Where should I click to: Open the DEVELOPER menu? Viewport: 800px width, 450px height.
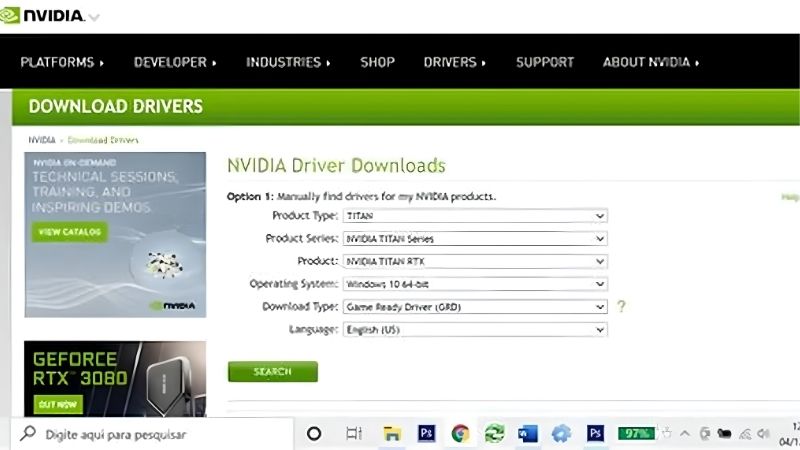click(175, 62)
